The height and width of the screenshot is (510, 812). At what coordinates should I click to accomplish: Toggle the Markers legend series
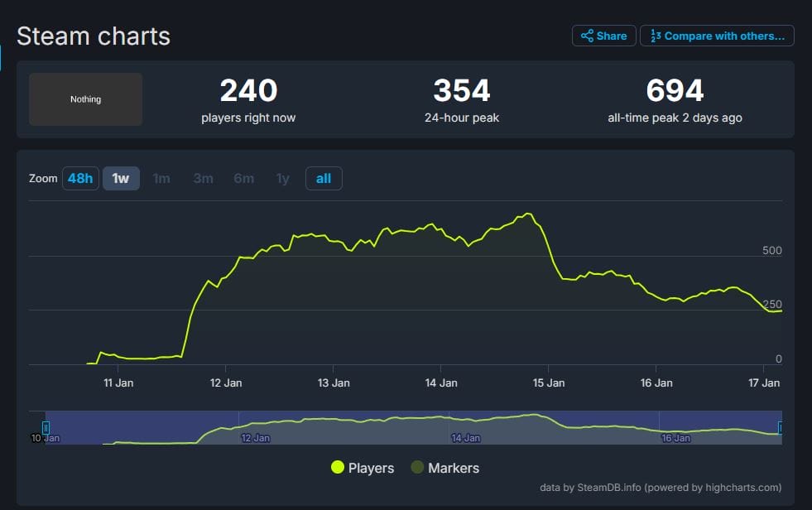444,468
